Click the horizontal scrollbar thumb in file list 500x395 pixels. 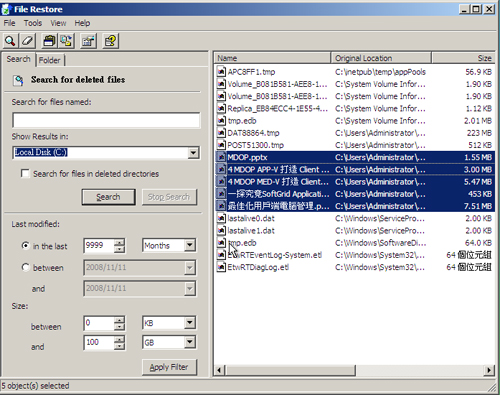click(x=291, y=370)
